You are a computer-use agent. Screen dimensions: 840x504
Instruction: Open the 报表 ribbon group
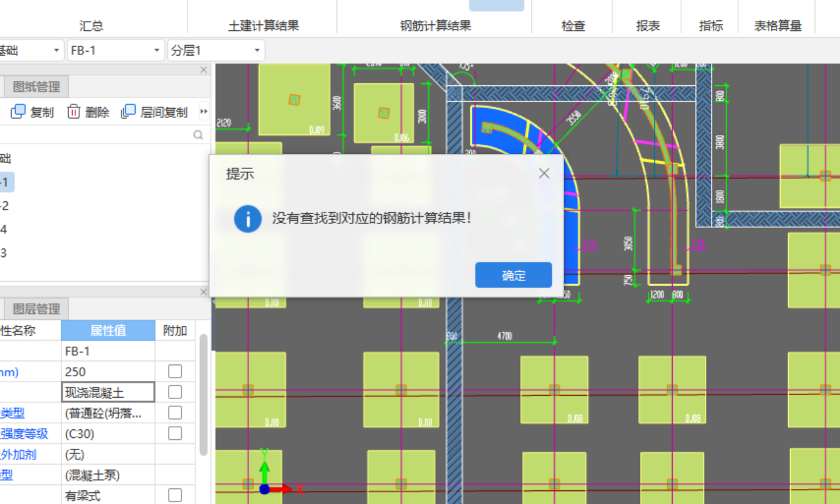click(x=648, y=26)
